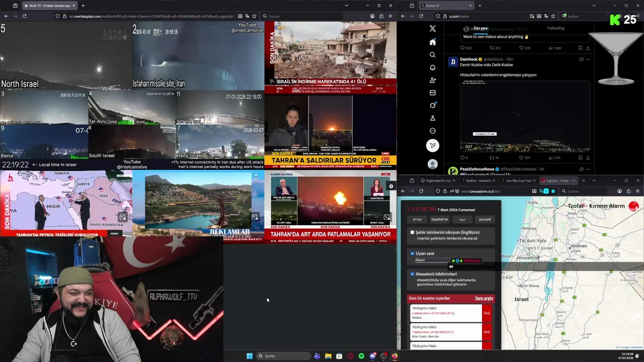Select the North Israel camera feed
This screenshot has height=362, width=644.
[x=66, y=55]
